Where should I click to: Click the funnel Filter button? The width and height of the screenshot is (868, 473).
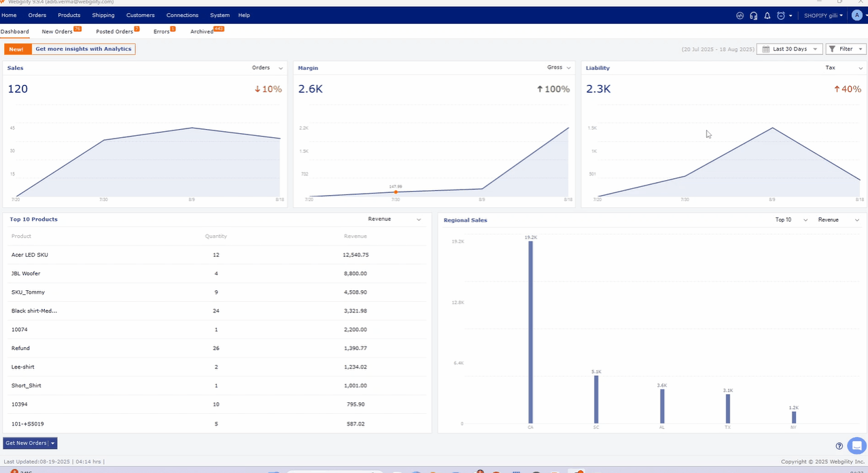[846, 49]
